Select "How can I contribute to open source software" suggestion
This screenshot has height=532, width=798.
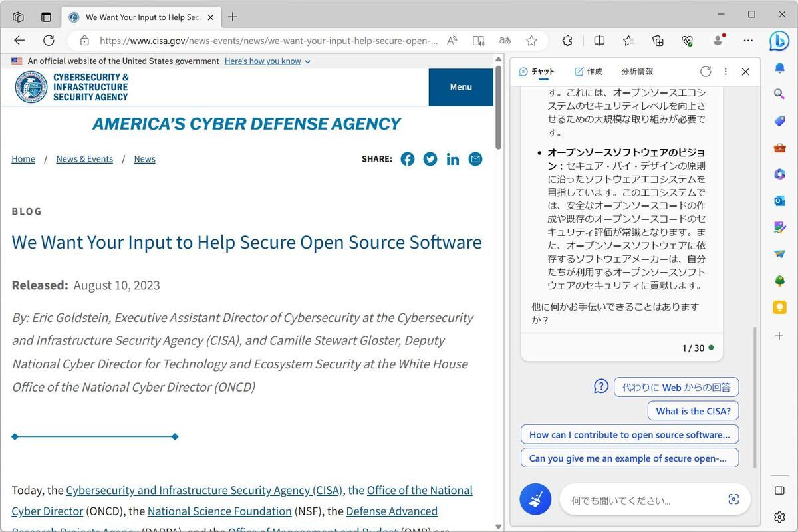tap(630, 434)
